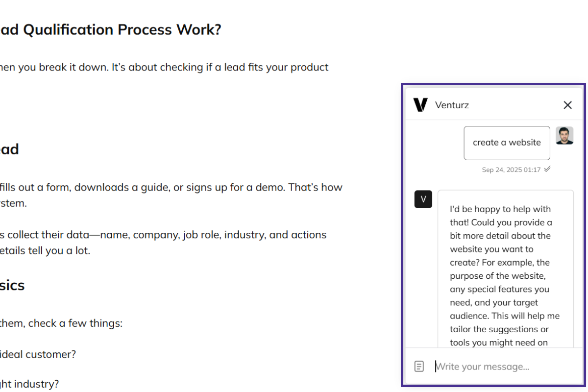Click the text ending "details tell you a lot."
Image resolution: width=588 pixels, height=392 pixels.
tap(45, 251)
